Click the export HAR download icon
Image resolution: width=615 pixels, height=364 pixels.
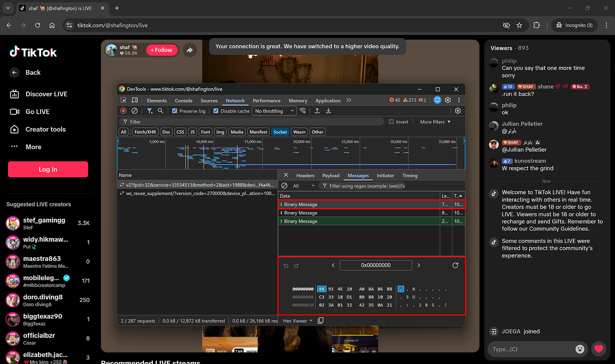click(328, 111)
